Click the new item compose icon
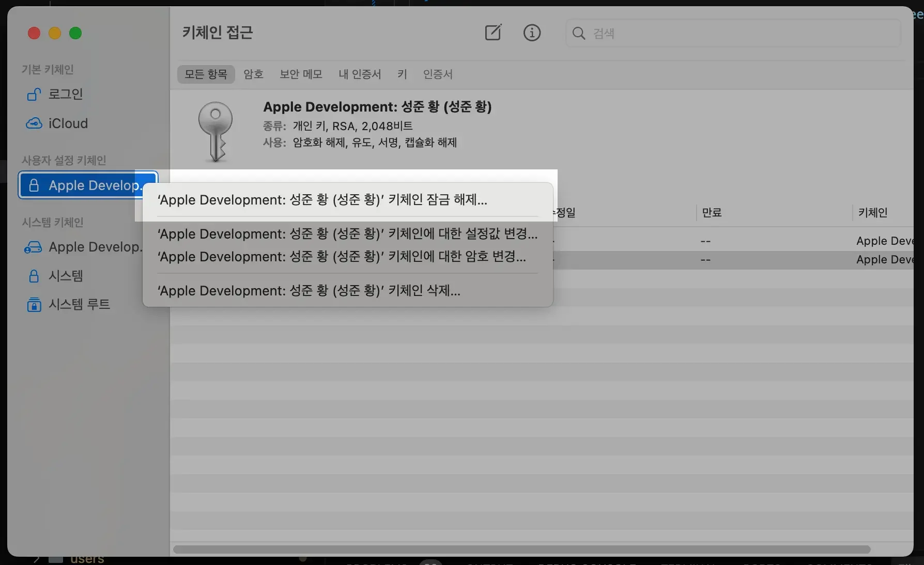 point(493,33)
